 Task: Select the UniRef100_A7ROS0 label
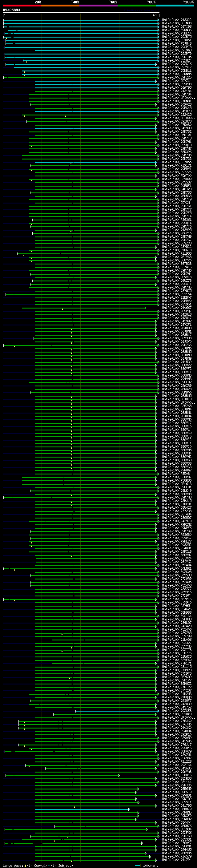click(176, 125)
